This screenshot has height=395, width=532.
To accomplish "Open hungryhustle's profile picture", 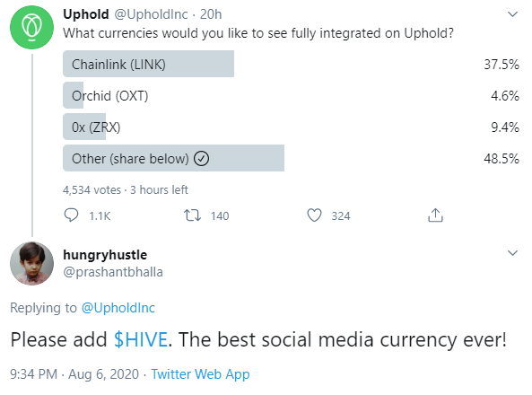I will (x=32, y=263).
